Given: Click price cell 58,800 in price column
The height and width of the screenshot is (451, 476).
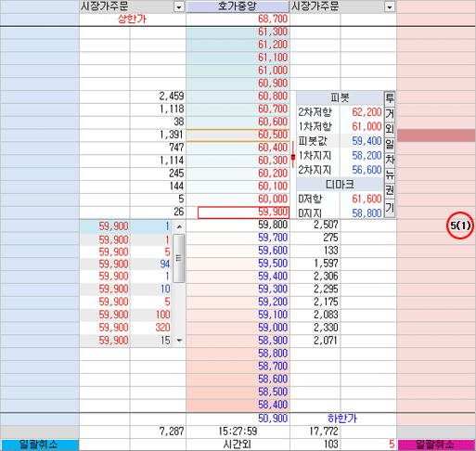Looking at the screenshot, I should point(238,354).
